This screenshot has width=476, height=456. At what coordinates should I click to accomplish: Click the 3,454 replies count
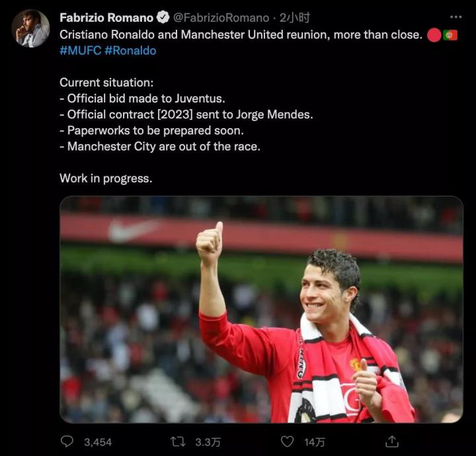click(x=98, y=441)
